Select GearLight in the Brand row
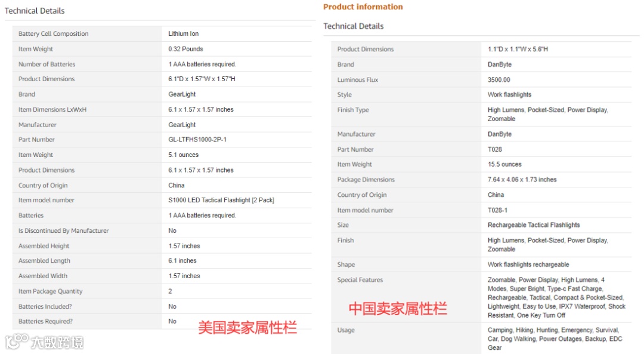Viewport: 644px width, 354px height. (x=182, y=94)
